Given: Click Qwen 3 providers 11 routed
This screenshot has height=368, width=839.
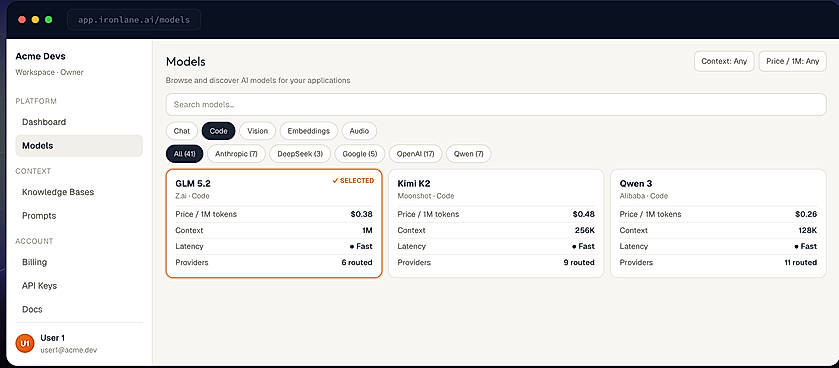Looking at the screenshot, I should coord(801,263).
